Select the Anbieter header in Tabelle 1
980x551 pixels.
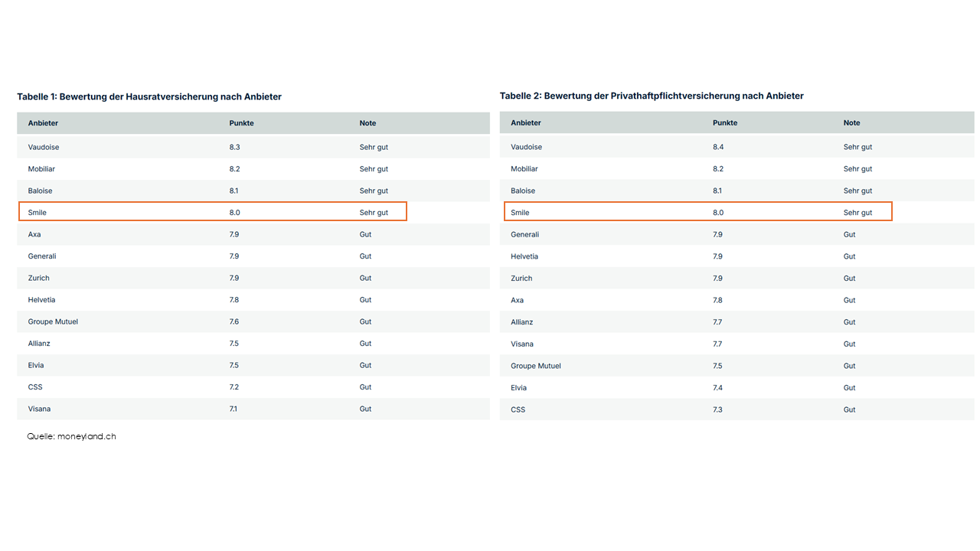coord(43,123)
